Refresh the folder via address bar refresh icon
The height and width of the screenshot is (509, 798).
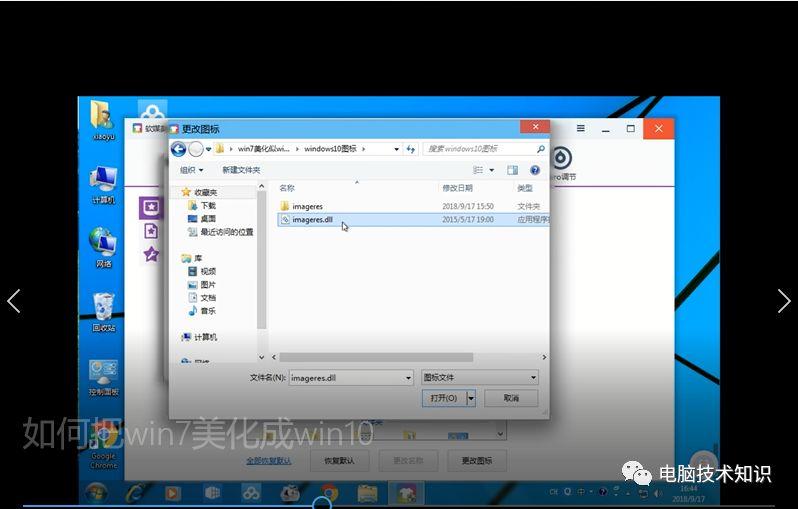411,149
